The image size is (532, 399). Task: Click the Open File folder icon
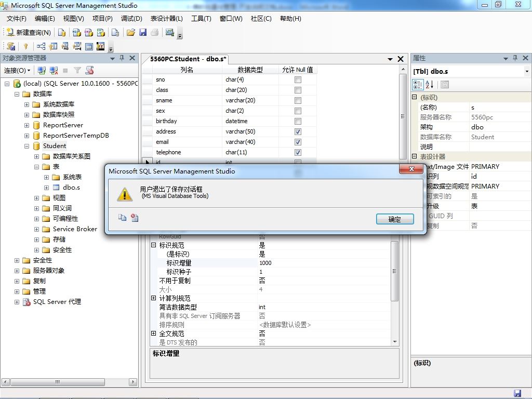click(x=130, y=32)
